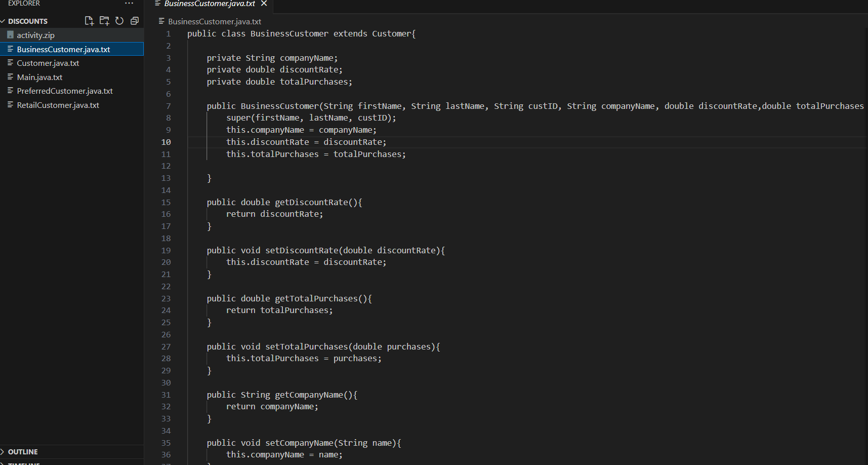Click the New File icon in Explorer
Image resolution: width=868 pixels, height=465 pixels.
[x=89, y=21]
